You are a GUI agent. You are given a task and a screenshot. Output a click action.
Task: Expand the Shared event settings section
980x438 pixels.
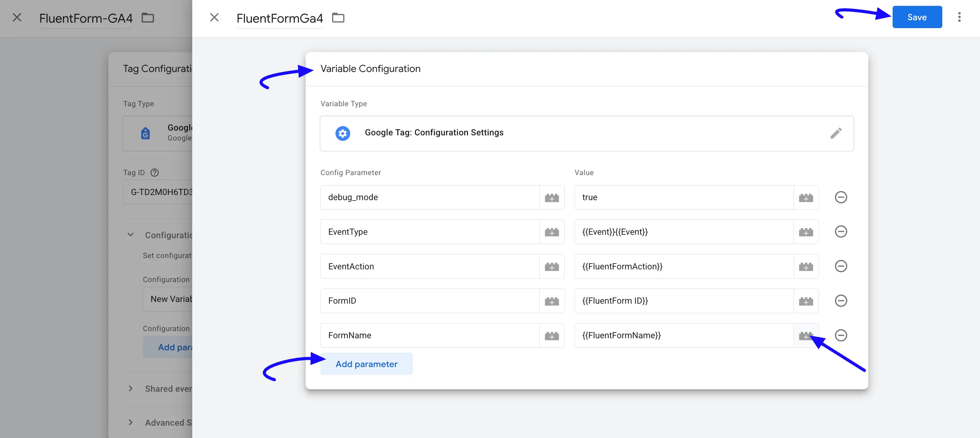131,389
